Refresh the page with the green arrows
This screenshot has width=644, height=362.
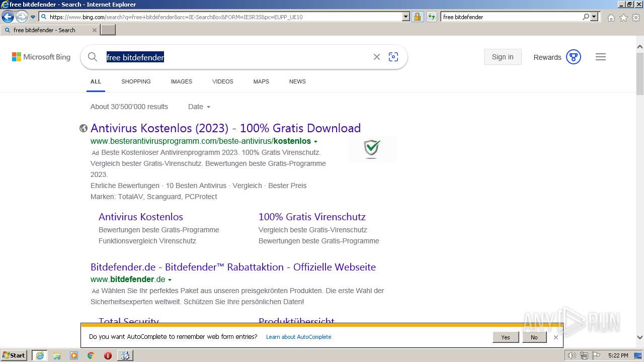pyautogui.click(x=431, y=17)
